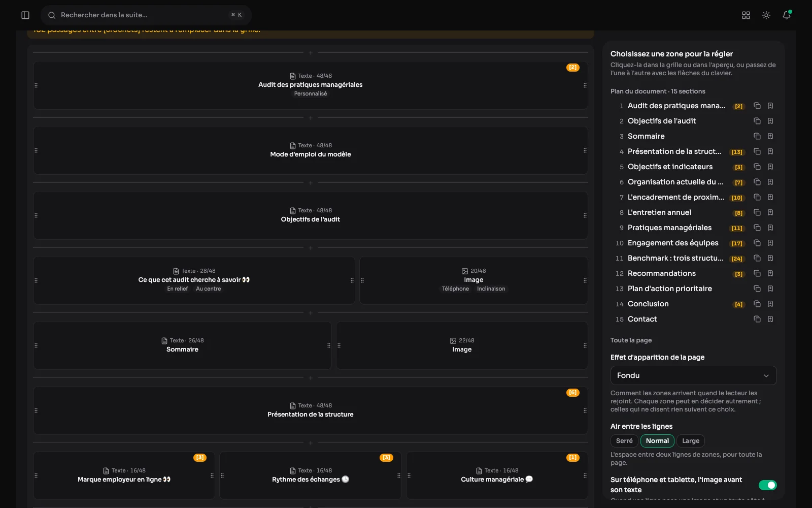Duplicate the Plan d'action prioritaire section
This screenshot has width=812, height=508.
point(757,289)
